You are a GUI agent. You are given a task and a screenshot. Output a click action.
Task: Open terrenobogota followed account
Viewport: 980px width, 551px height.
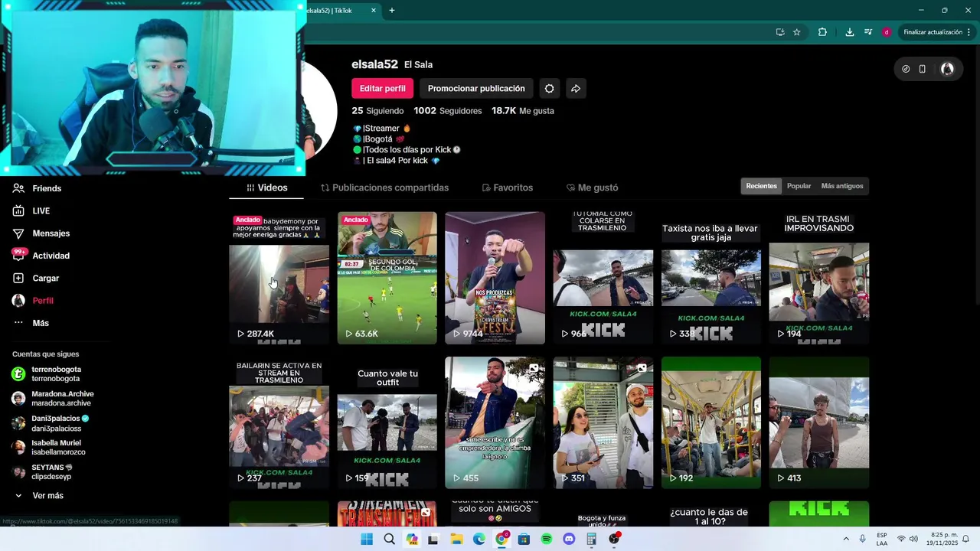pyautogui.click(x=47, y=374)
